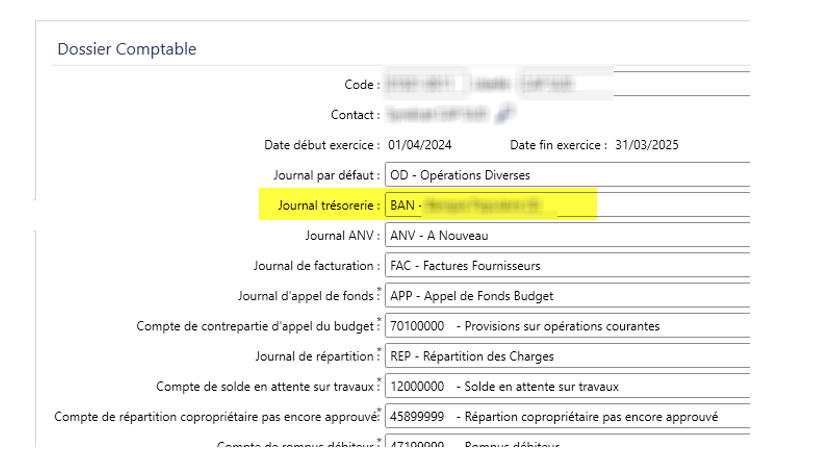This screenshot has width=822, height=460.
Task: Select the Date fin exercice value 31/03/2025
Action: 643,145
